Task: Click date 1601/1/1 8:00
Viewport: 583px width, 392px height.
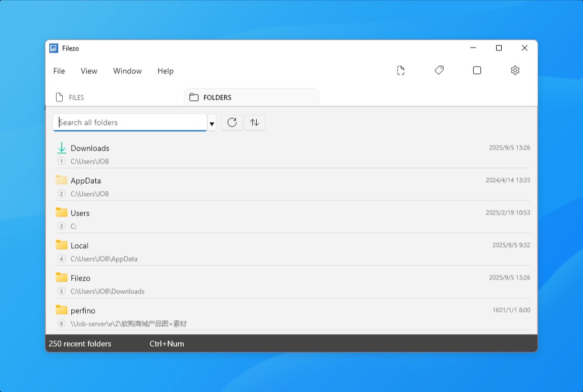Action: 511,310
